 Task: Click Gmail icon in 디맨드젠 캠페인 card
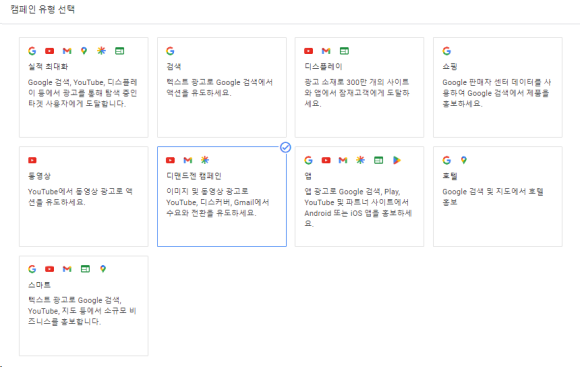point(188,160)
